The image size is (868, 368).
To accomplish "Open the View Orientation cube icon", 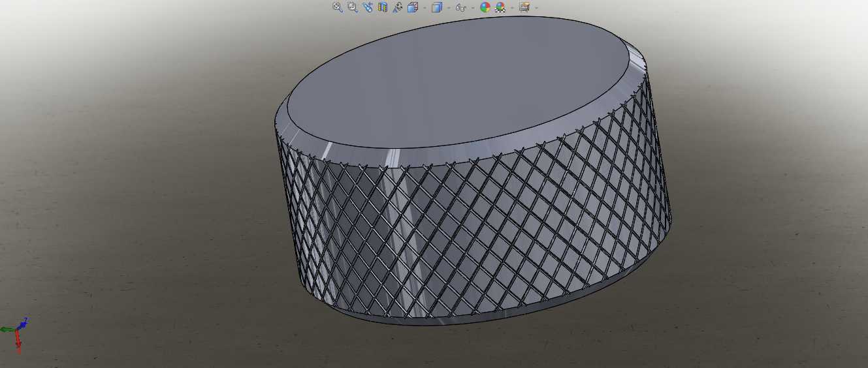I will pyautogui.click(x=413, y=7).
